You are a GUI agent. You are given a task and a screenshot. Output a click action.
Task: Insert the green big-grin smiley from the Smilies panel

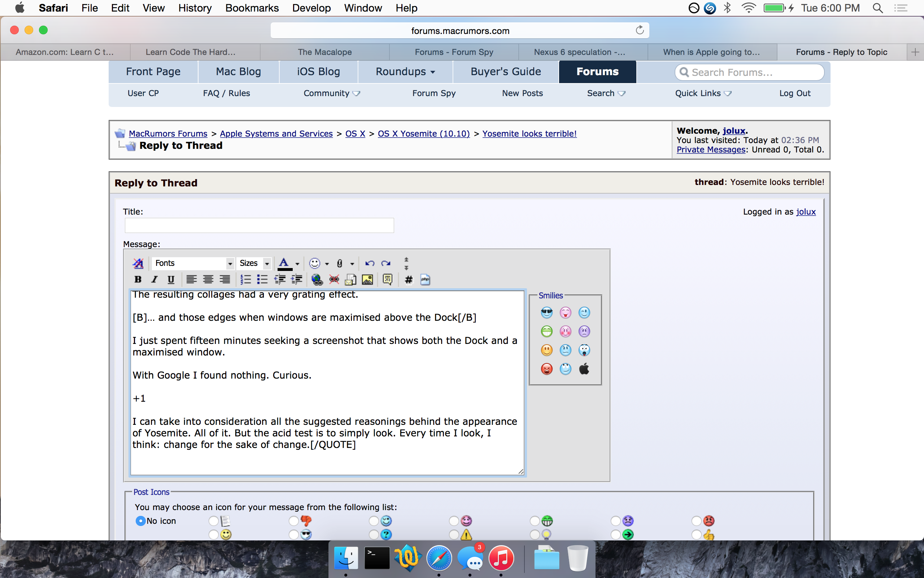pyautogui.click(x=546, y=331)
